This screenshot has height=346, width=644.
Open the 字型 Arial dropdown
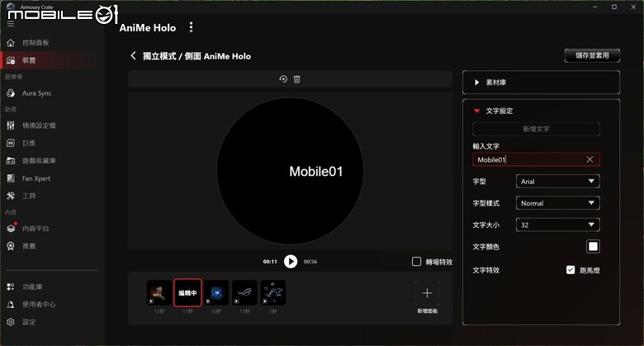(558, 181)
